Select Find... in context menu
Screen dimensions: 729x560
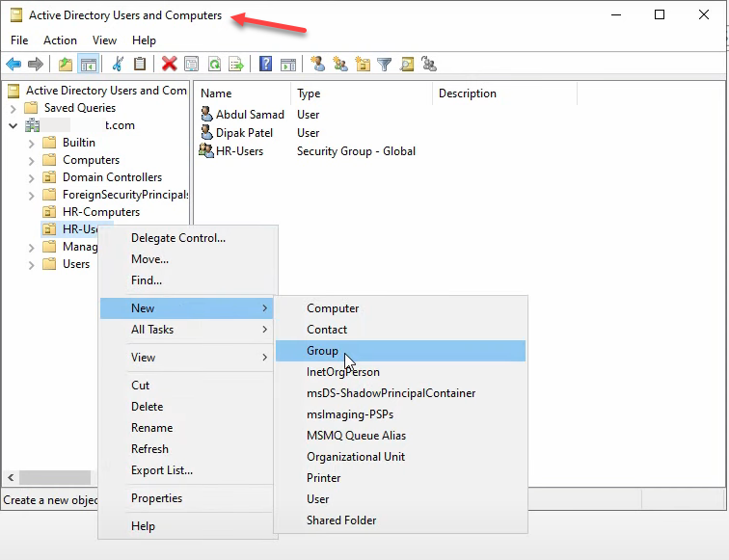coord(186,280)
